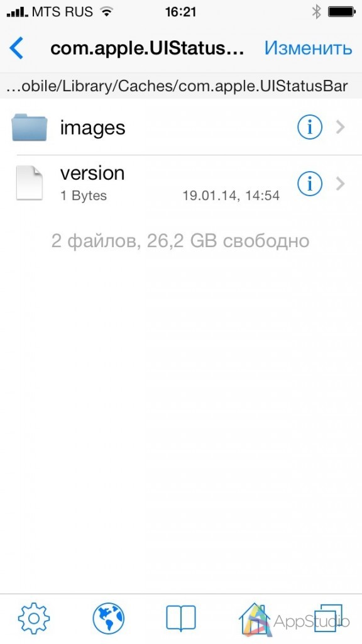Screen dimensions: 362x644
Task: Tap the Bluetooth icon in status bar
Action: pyautogui.click(x=316, y=12)
